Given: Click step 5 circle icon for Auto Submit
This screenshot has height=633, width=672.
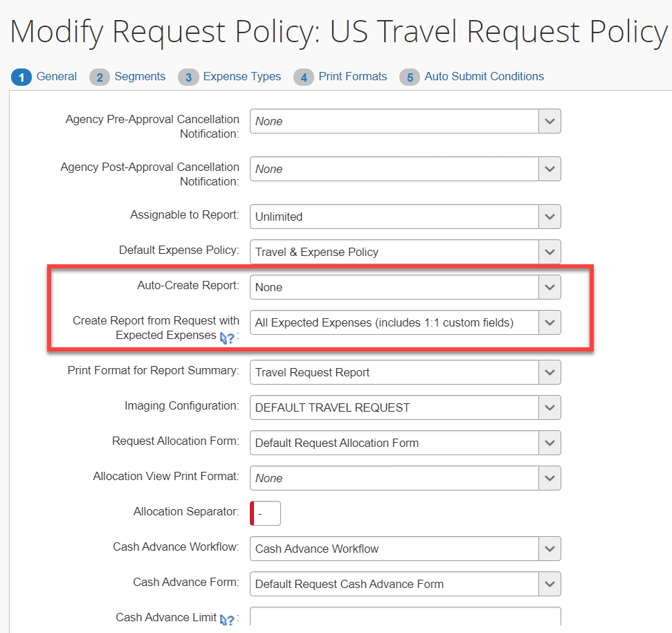Looking at the screenshot, I should pyautogui.click(x=409, y=77).
